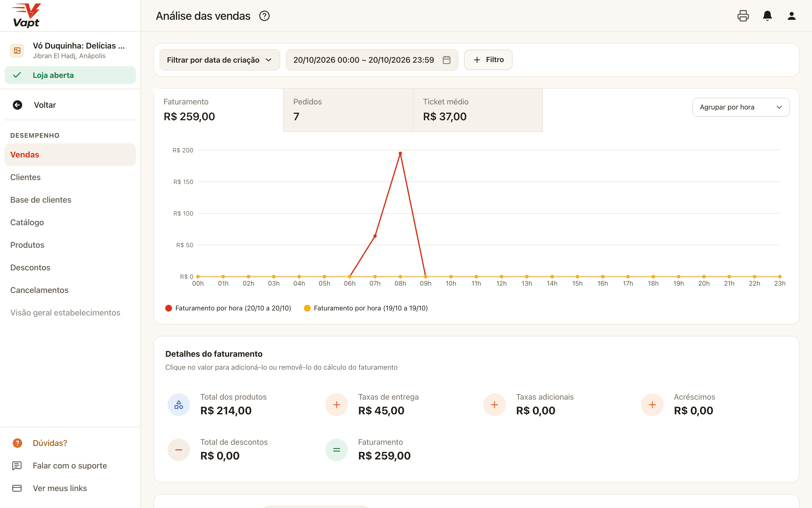Click the chevron in Filtrar por data de criação
Image resolution: width=812 pixels, height=508 pixels.
coord(268,60)
